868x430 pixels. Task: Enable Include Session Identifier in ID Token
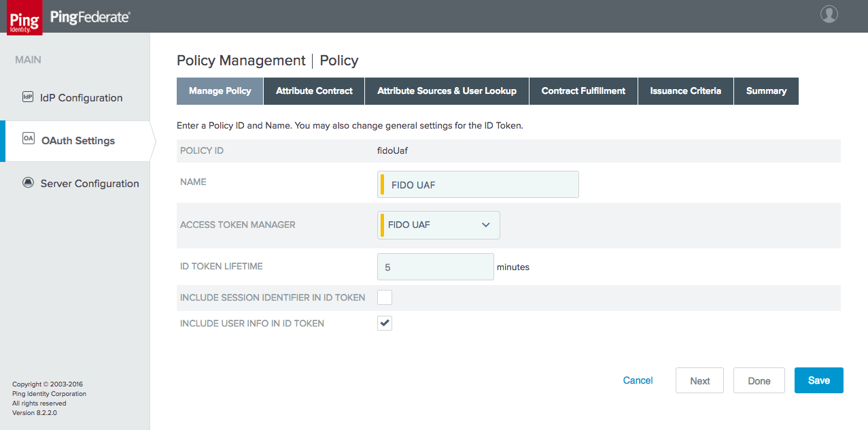[385, 297]
